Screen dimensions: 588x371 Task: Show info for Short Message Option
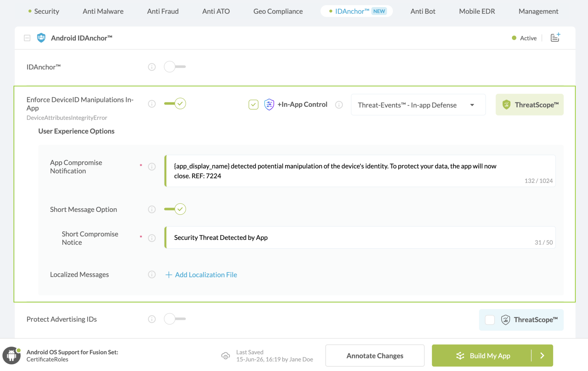[x=152, y=209]
